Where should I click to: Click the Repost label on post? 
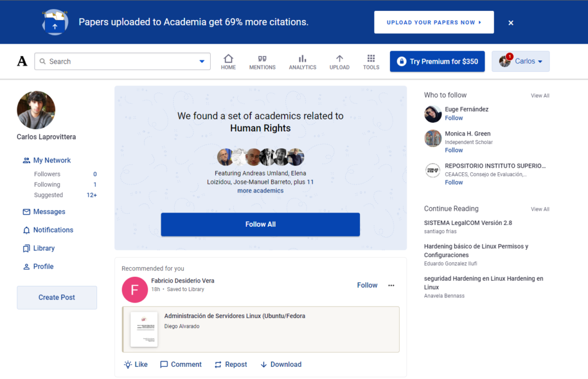pyautogui.click(x=236, y=365)
